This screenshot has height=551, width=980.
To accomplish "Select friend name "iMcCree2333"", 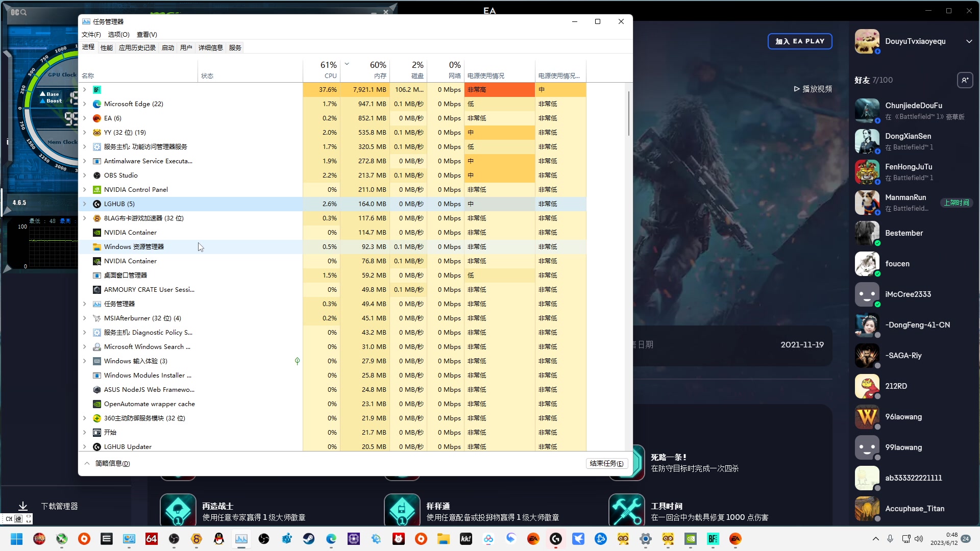I will click(x=908, y=294).
